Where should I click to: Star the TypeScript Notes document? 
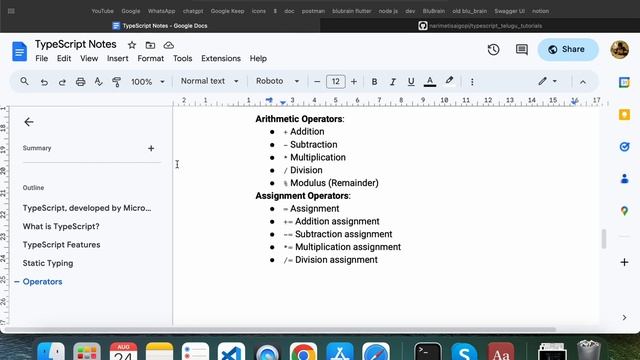pyautogui.click(x=132, y=45)
